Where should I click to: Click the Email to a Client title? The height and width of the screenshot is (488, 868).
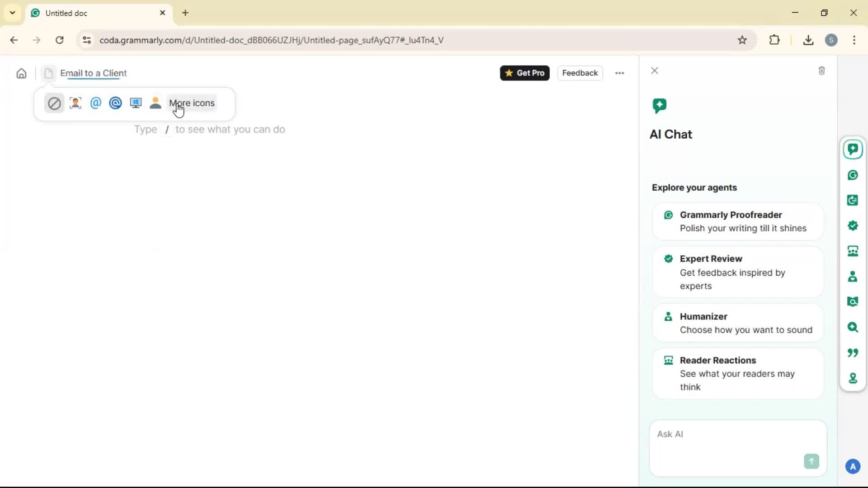[93, 73]
